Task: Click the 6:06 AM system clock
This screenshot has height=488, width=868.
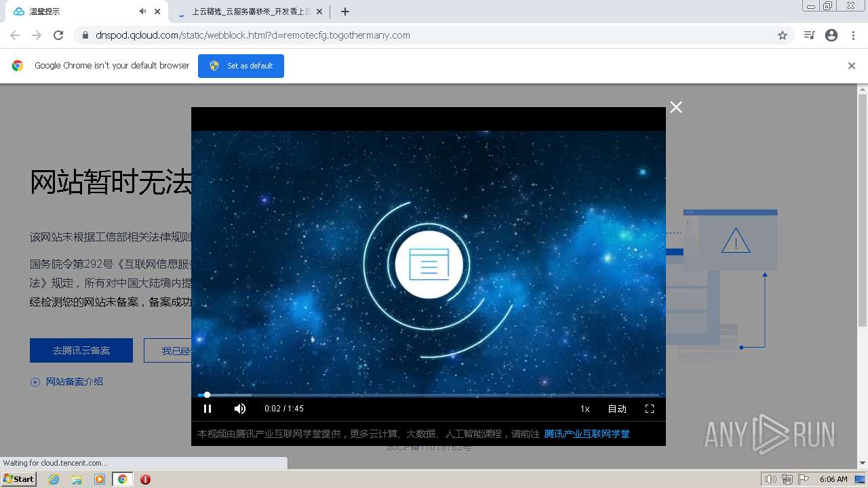Action: (x=833, y=479)
